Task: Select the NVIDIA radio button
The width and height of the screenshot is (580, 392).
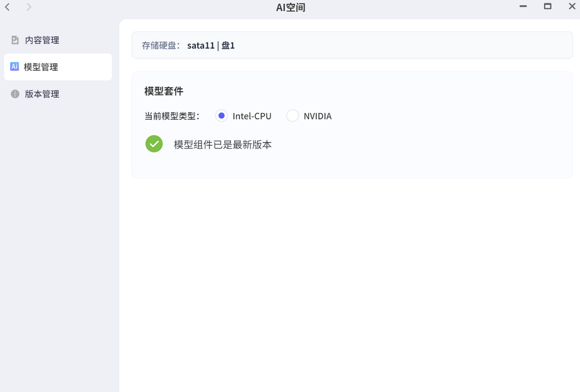Action: 293,116
